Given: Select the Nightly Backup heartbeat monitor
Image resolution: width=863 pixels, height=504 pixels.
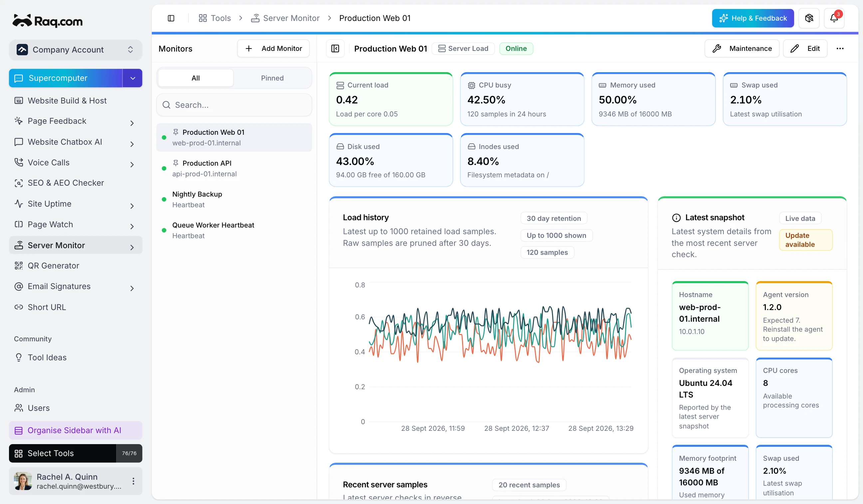Looking at the screenshot, I should tap(234, 200).
